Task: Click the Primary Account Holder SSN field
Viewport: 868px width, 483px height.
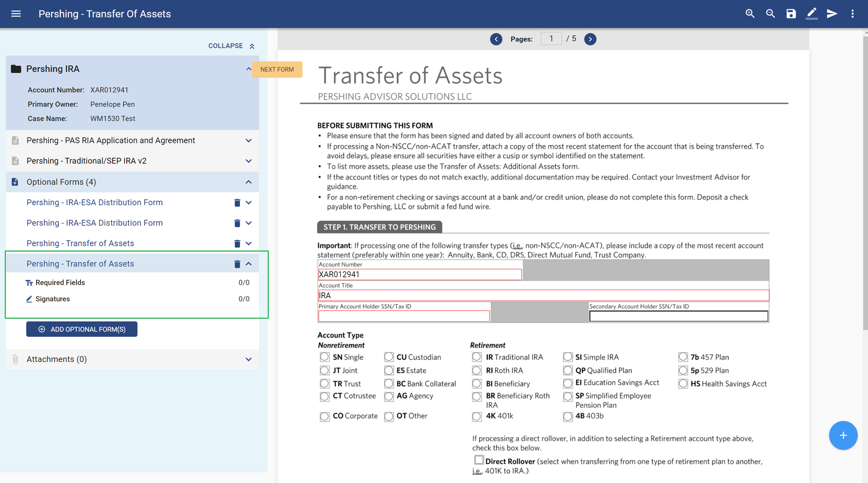Action: (x=404, y=316)
